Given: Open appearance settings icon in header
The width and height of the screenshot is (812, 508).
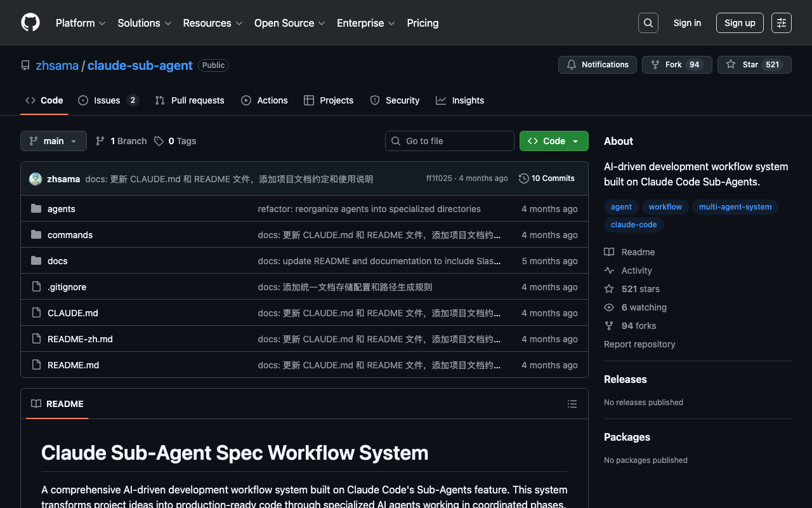Looking at the screenshot, I should point(781,23).
